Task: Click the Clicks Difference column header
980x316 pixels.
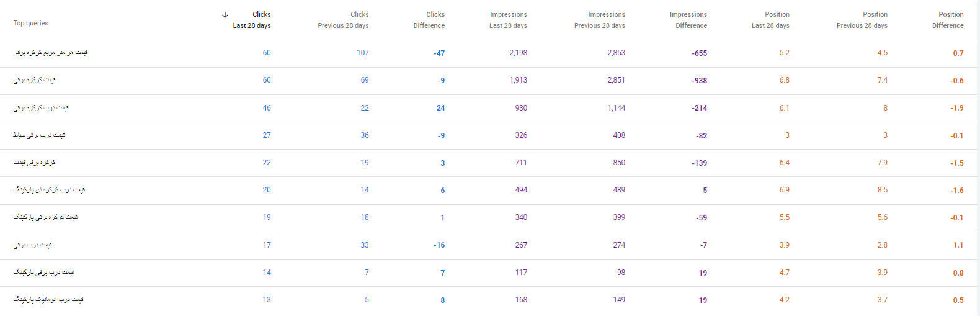Action: click(x=429, y=20)
